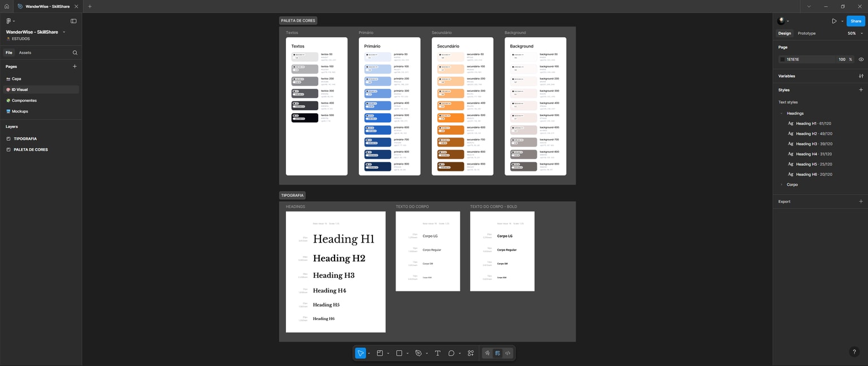The height and width of the screenshot is (366, 868).
Task: Click the page background color swatch
Action: coord(782,59)
